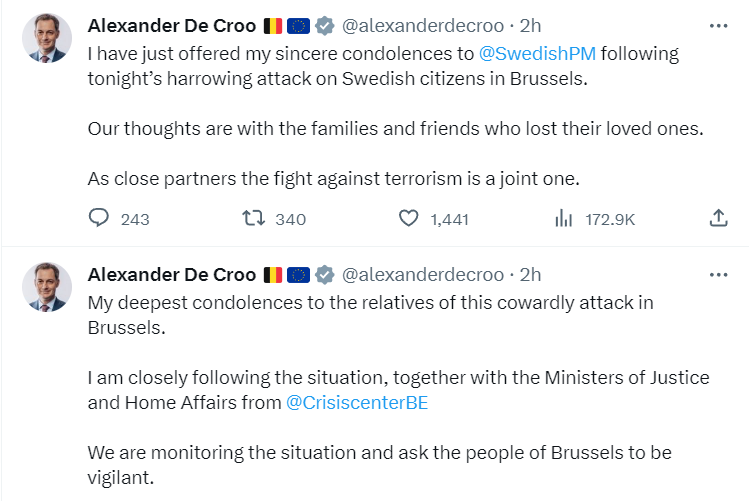Image resolution: width=749 pixels, height=501 pixels.
Task: Reply to the Swedish condolences tweet
Action: (99, 218)
